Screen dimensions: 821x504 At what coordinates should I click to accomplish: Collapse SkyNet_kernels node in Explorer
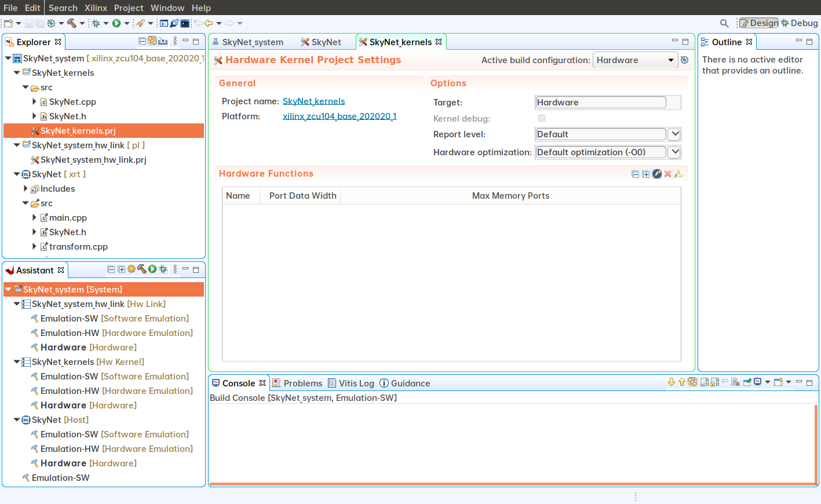pyautogui.click(x=17, y=73)
